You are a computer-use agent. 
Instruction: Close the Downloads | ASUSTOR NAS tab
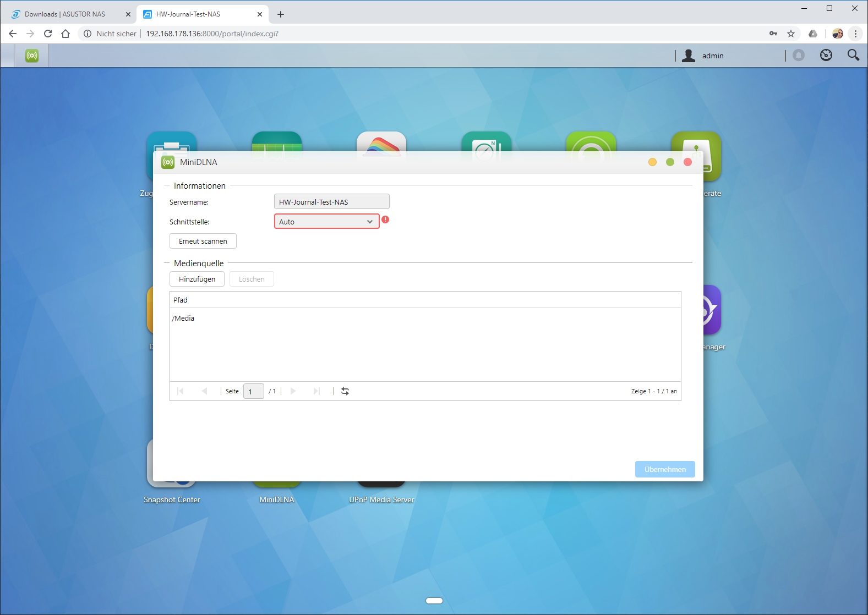point(128,14)
